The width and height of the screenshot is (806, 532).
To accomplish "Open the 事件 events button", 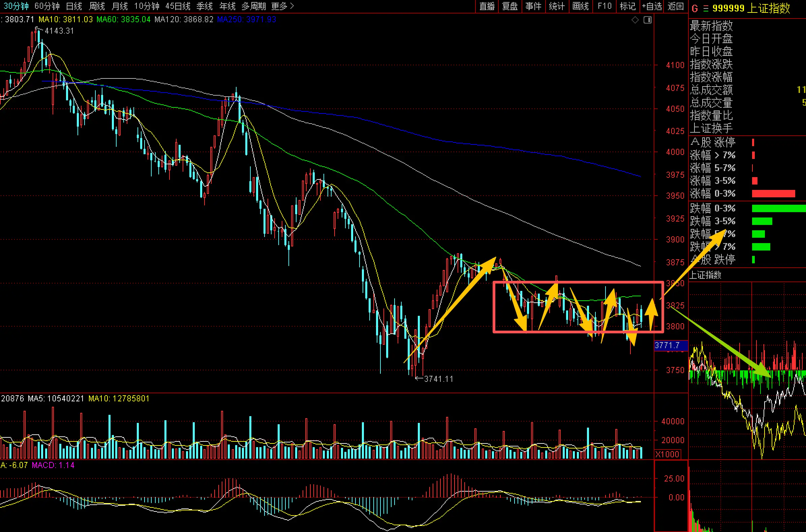I will pos(533,6).
